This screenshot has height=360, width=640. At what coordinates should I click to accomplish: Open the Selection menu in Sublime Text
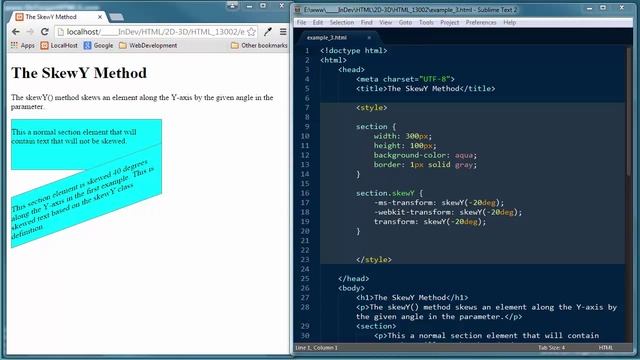click(342, 22)
